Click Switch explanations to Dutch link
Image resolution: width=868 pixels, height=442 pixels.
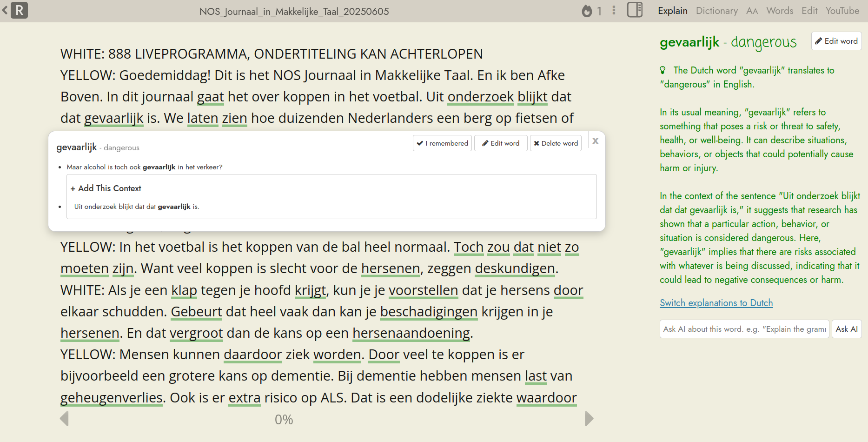click(716, 303)
